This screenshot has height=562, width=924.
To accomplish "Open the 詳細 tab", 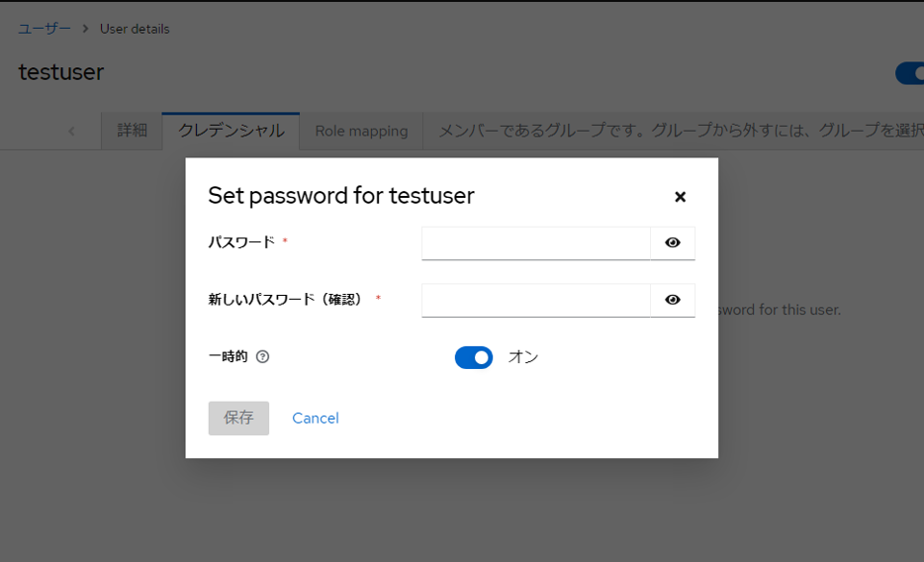I will 132,131.
